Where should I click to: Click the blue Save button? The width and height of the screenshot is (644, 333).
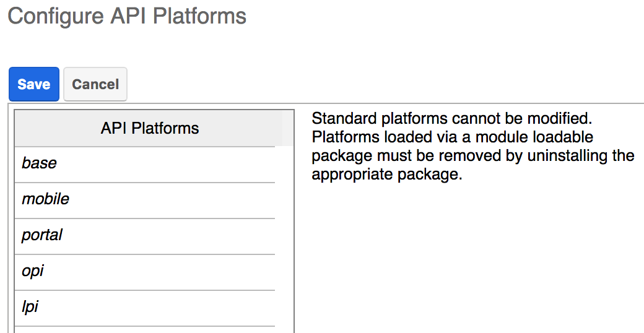(34, 84)
